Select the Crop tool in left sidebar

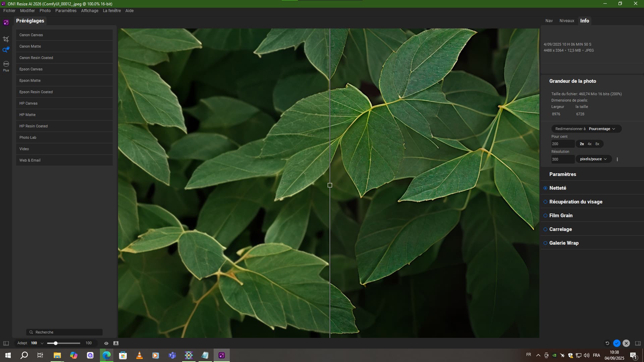(x=6, y=39)
